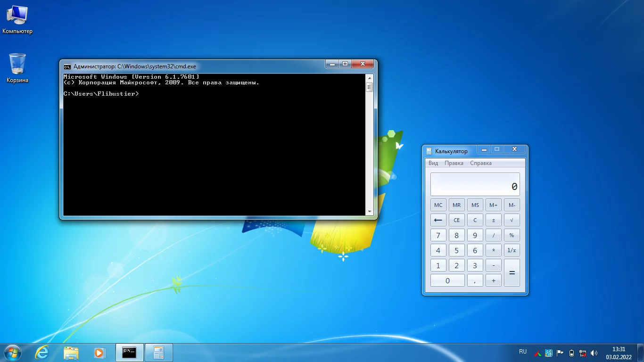
Task: Click the calculator plus-minus sign key
Action: point(493,220)
